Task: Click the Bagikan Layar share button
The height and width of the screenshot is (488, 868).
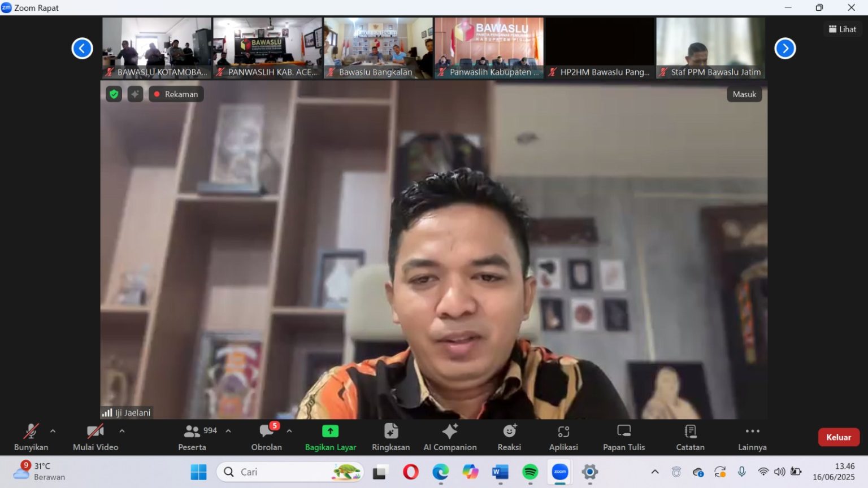Action: point(331,437)
